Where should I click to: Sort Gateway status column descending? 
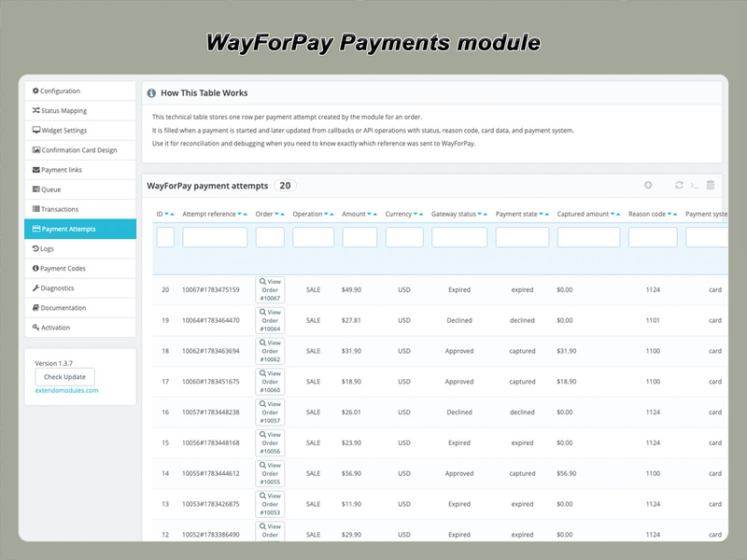pyautogui.click(x=480, y=215)
